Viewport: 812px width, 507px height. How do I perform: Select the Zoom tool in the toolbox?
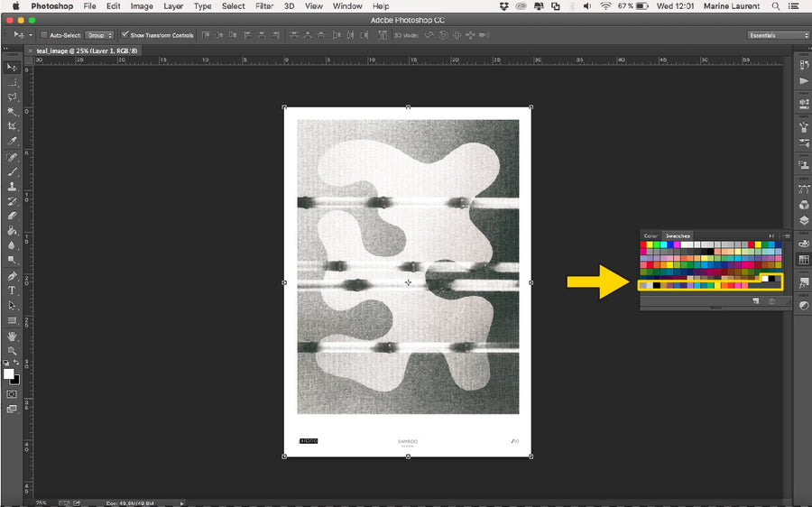13,350
